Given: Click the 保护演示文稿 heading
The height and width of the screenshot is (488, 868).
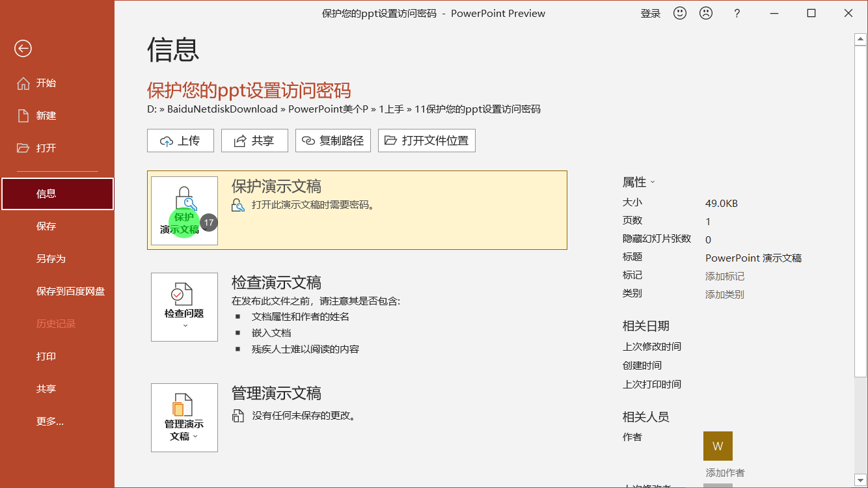Looking at the screenshot, I should [277, 186].
